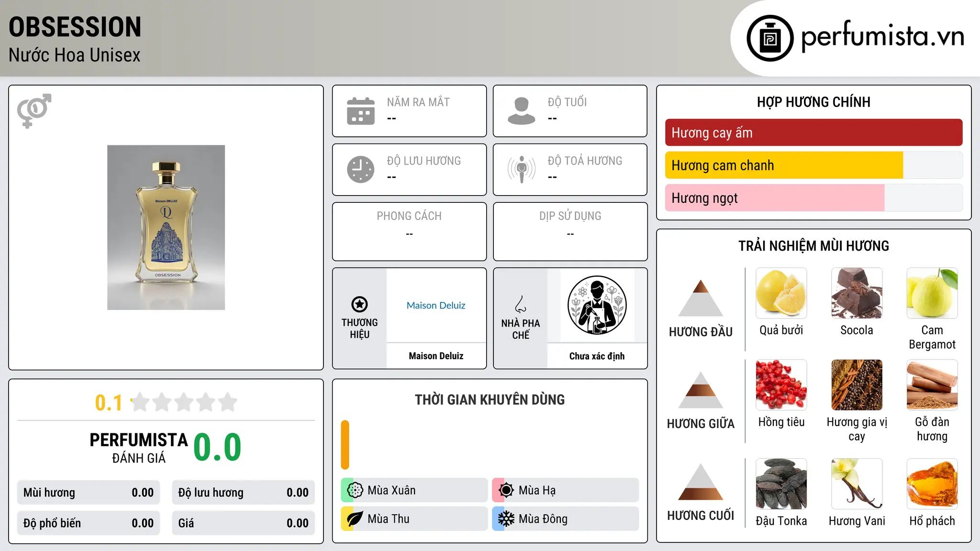Viewport: 980px width, 551px height.
Task: Click the perfumer avatar illustration
Action: click(x=597, y=305)
